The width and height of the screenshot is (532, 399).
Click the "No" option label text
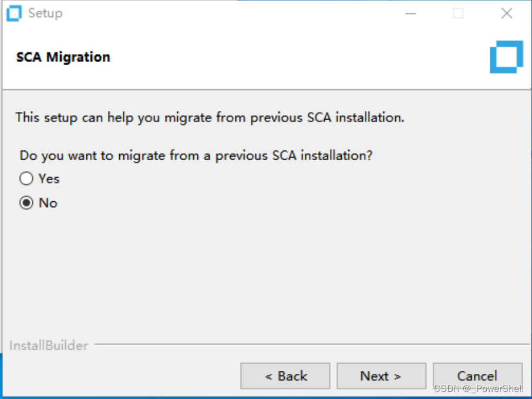point(48,203)
